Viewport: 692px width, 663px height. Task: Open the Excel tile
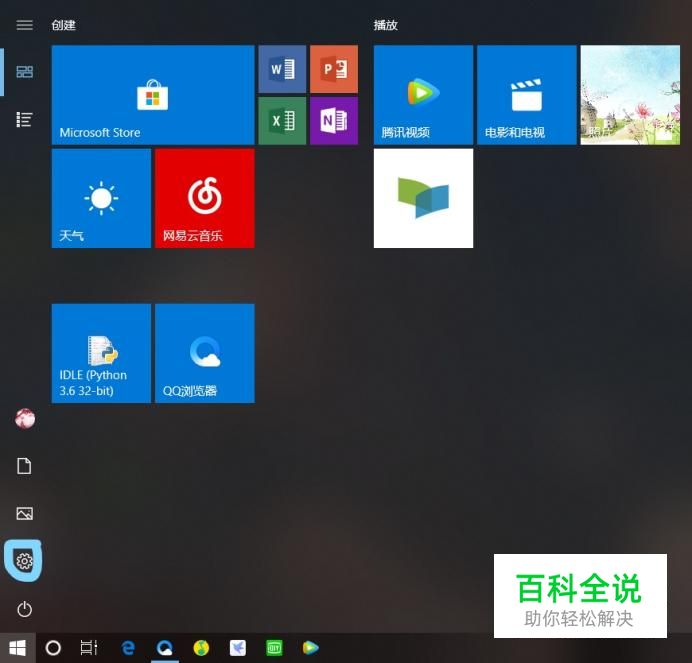click(282, 121)
